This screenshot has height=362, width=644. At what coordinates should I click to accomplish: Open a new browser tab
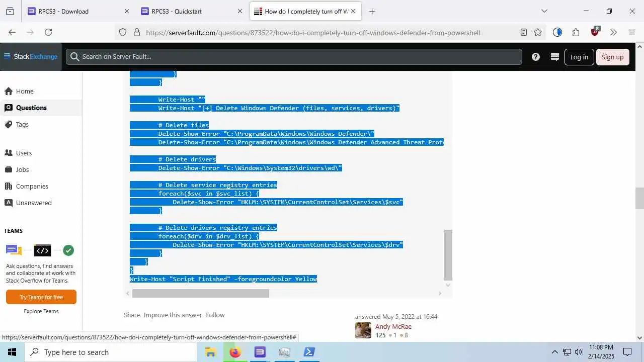(372, 11)
